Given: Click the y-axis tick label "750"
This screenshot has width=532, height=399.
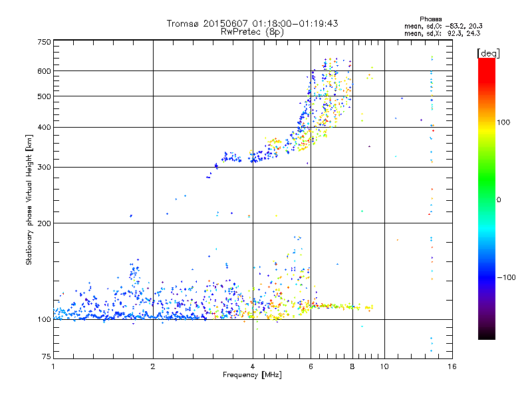Looking at the screenshot, I should [x=44, y=42].
